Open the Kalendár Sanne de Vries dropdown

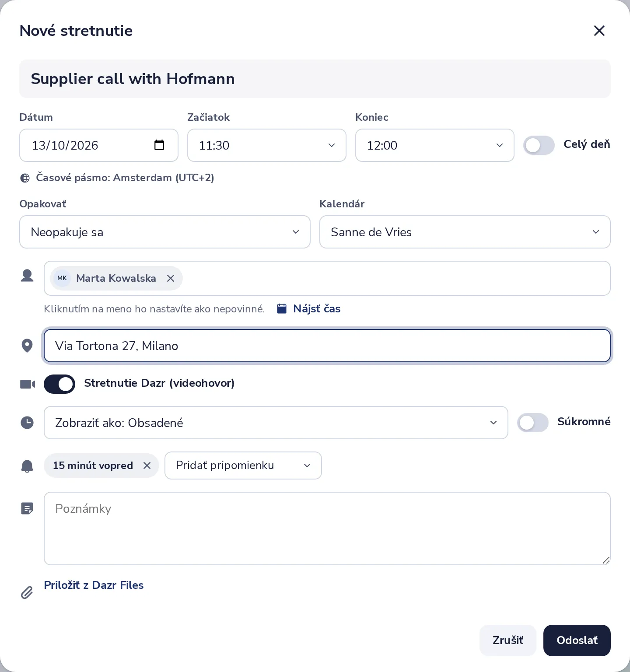tap(465, 232)
